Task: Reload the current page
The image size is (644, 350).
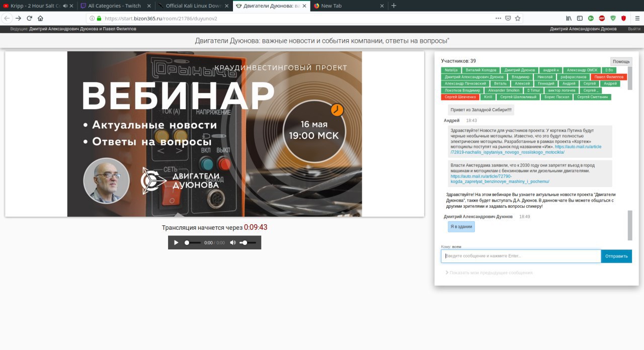Action: (x=29, y=18)
